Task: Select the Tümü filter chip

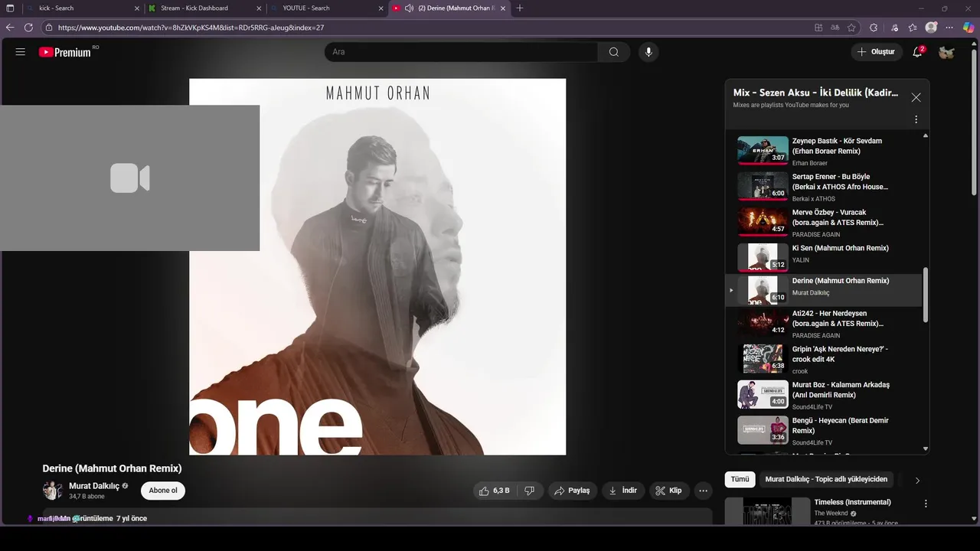Action: pyautogui.click(x=740, y=479)
